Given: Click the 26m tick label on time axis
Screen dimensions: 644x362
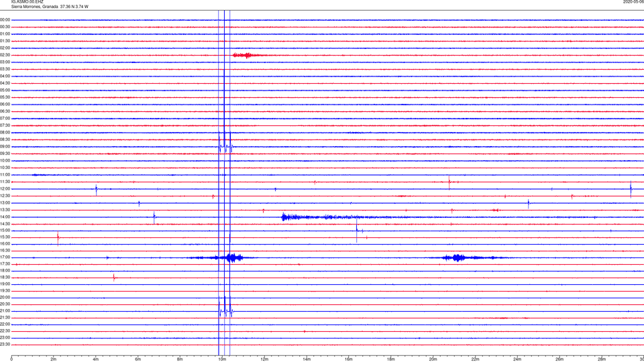Looking at the screenshot, I should click(x=559, y=359).
